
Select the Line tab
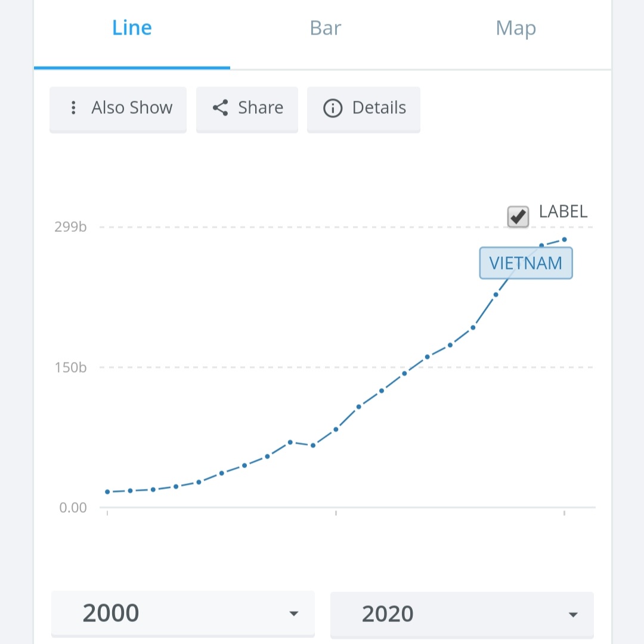(132, 29)
